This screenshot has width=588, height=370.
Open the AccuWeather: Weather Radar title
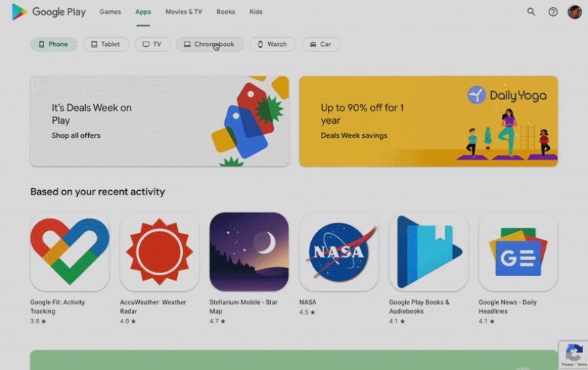pyautogui.click(x=153, y=307)
